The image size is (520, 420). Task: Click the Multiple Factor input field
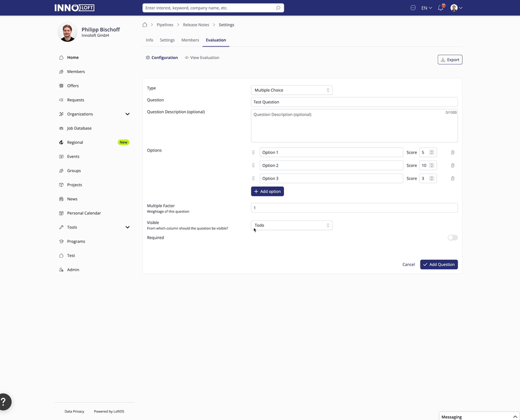pyautogui.click(x=354, y=208)
